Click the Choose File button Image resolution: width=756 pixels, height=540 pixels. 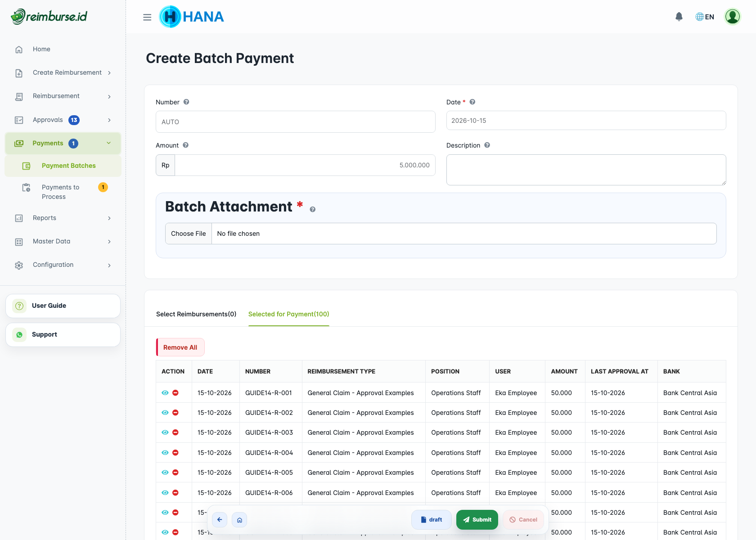click(x=189, y=234)
